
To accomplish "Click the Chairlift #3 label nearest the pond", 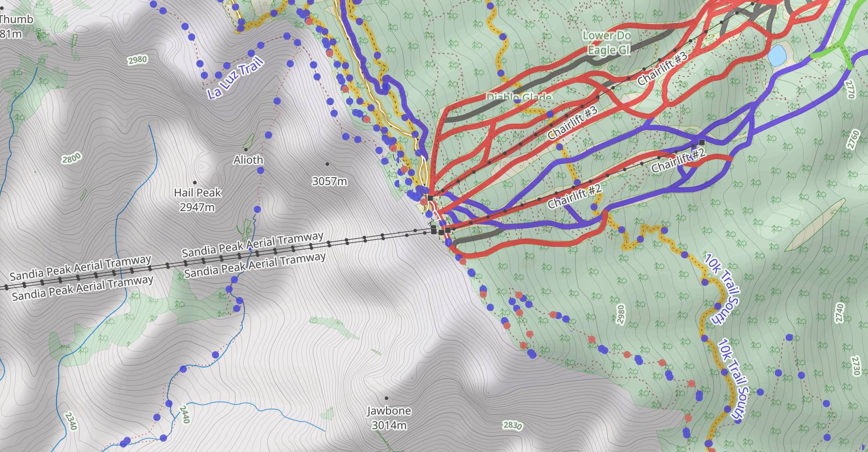I will click(662, 68).
